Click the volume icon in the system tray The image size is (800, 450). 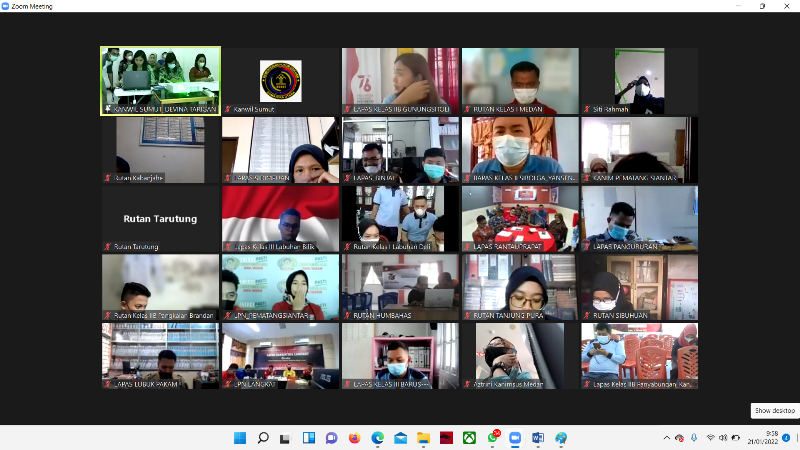(725, 438)
